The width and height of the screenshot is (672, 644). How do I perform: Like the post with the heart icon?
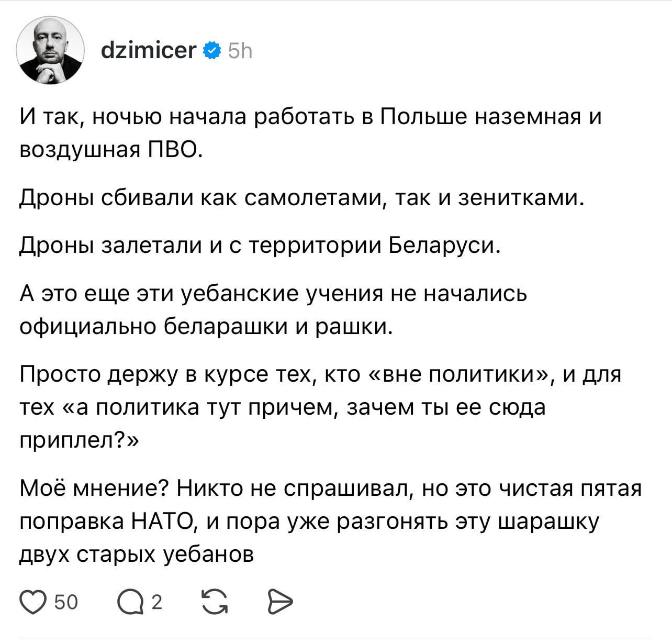(x=33, y=602)
